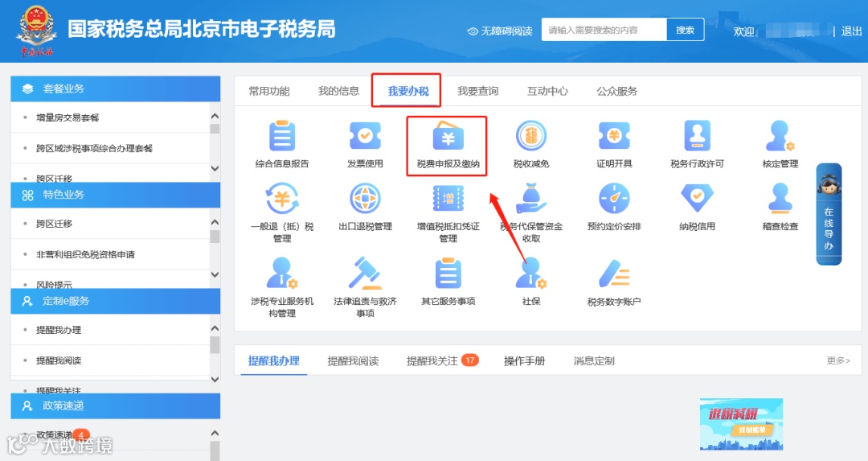Open 出口退税管理 icon
868x461 pixels.
[365, 199]
